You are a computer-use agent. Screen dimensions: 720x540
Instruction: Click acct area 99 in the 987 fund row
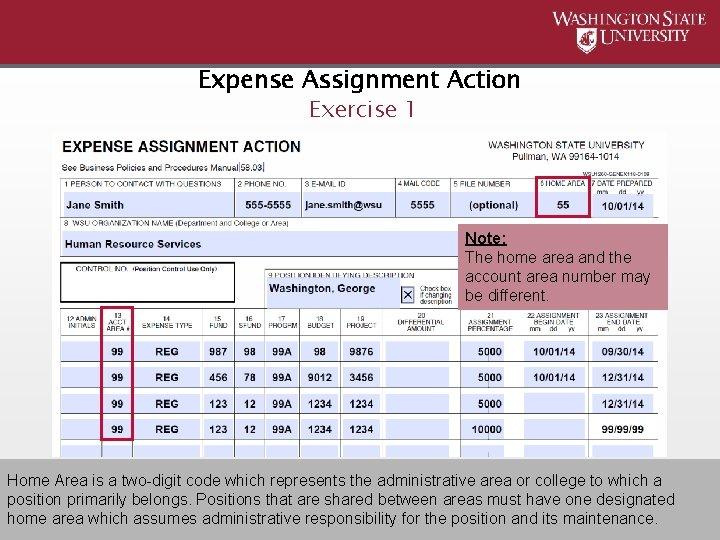(117, 351)
